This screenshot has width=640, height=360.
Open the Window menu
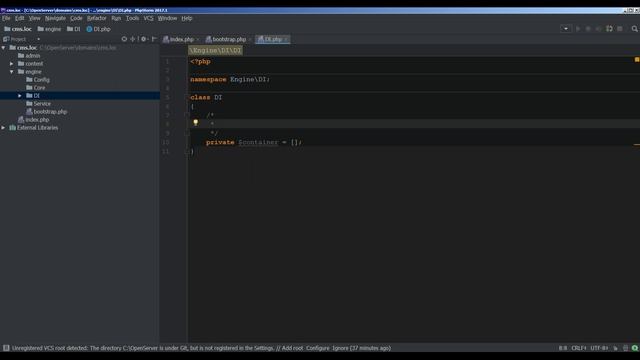click(x=167, y=18)
